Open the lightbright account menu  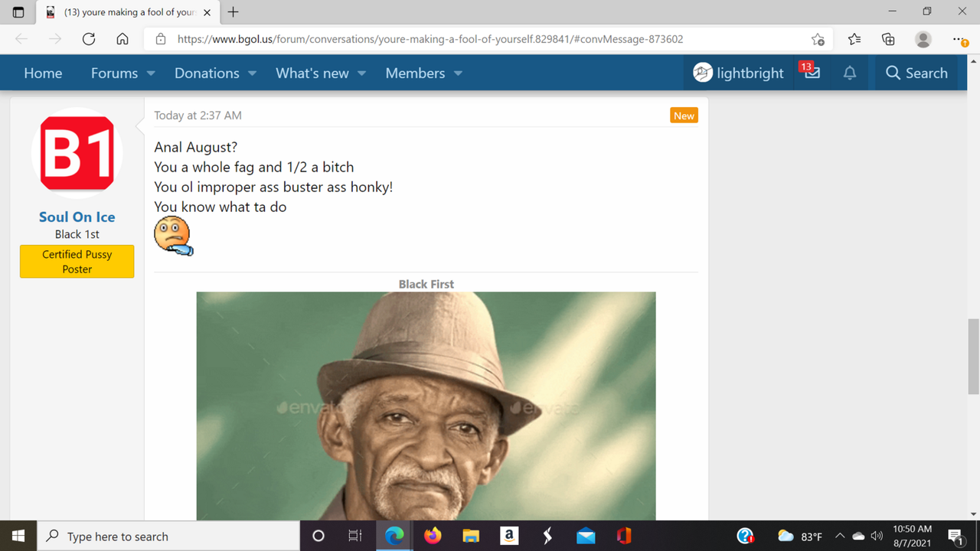click(738, 73)
